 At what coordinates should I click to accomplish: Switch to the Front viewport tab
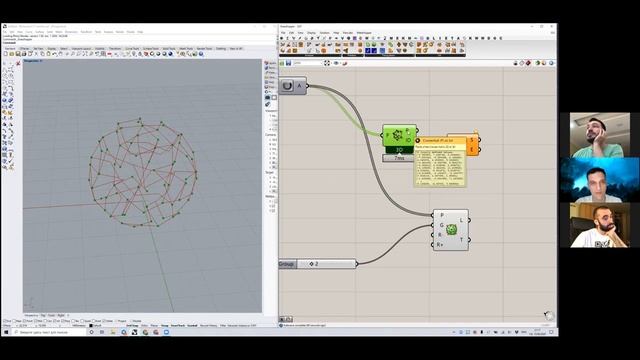[x=51, y=316]
